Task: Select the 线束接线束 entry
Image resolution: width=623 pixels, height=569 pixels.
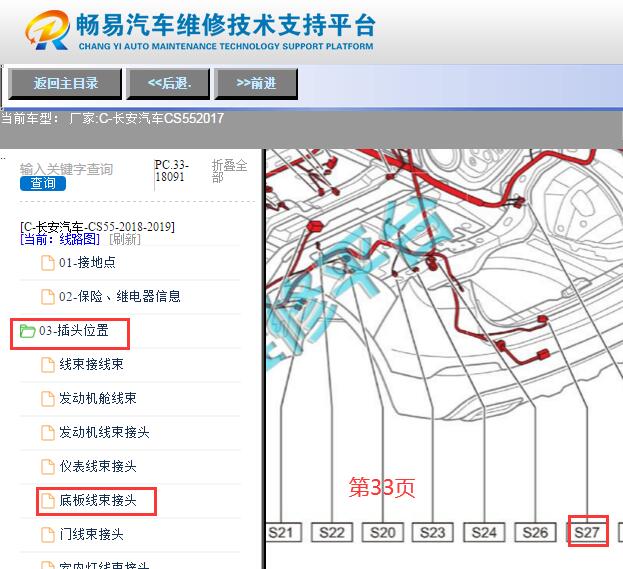Action: pos(91,364)
